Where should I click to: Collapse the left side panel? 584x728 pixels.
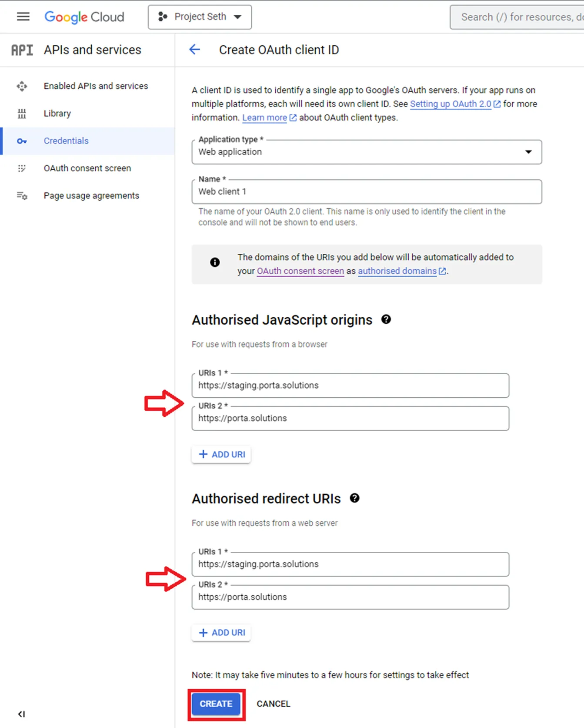[21, 714]
